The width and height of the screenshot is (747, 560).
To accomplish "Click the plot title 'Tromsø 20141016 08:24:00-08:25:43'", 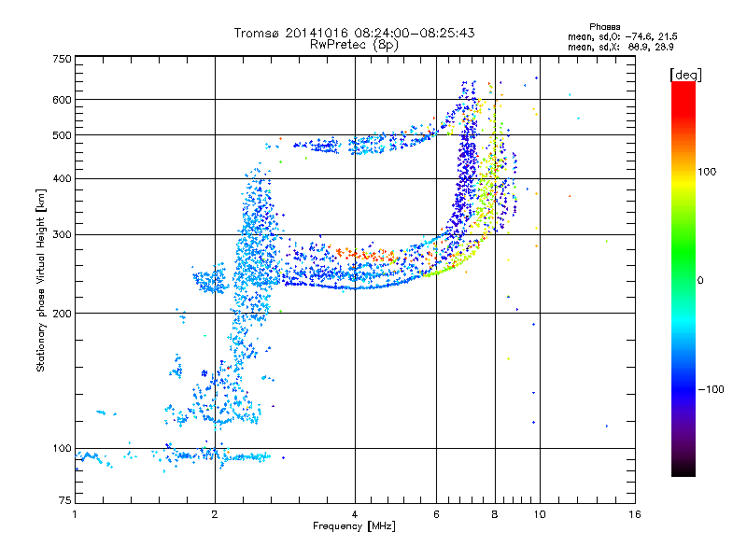I will coord(354,33).
